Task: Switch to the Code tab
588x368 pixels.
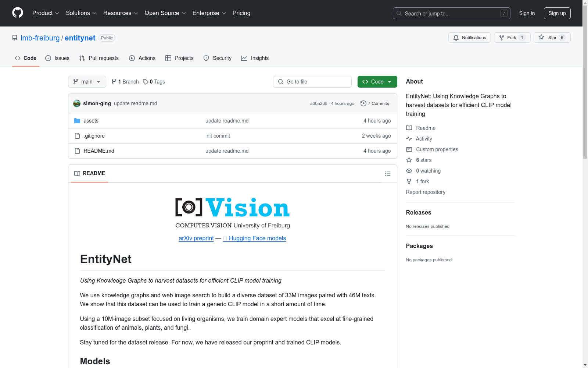Action: pyautogui.click(x=26, y=58)
